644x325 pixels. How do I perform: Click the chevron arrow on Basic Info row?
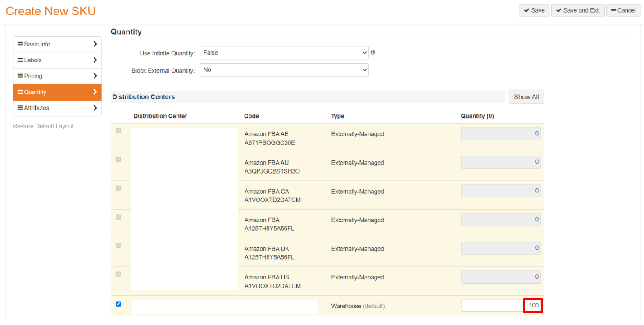[x=95, y=44]
